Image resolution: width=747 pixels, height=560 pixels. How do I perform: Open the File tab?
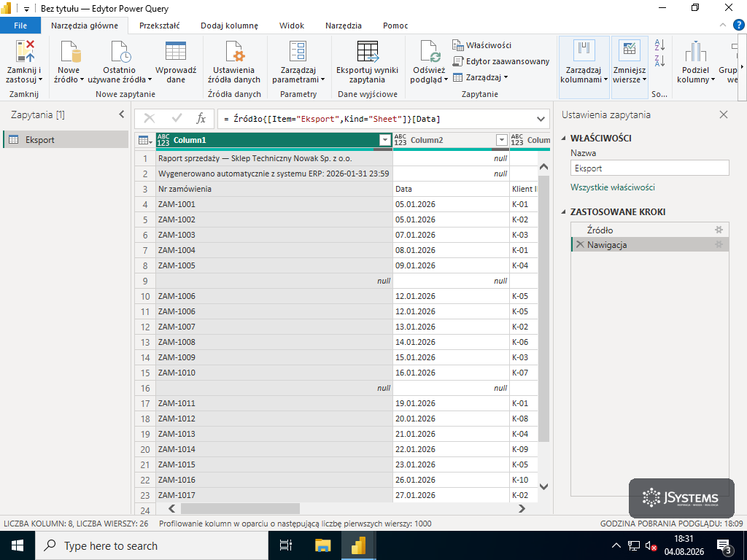pos(20,26)
